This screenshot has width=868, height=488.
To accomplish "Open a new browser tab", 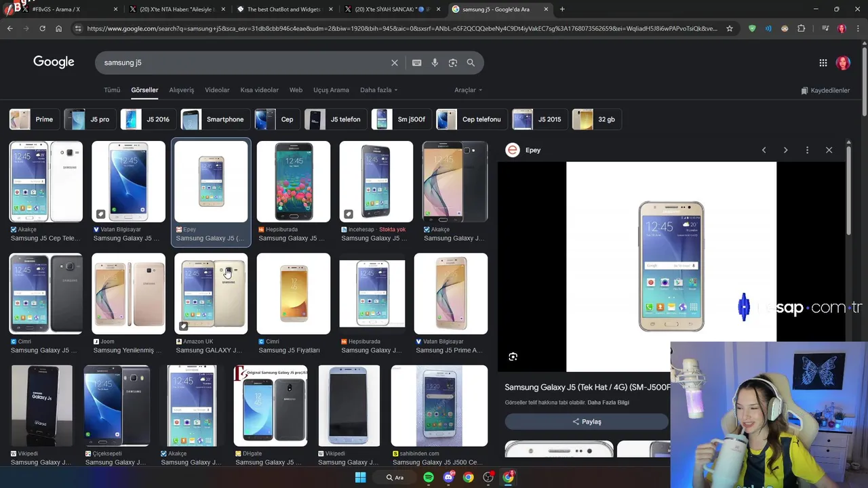I will (x=562, y=9).
